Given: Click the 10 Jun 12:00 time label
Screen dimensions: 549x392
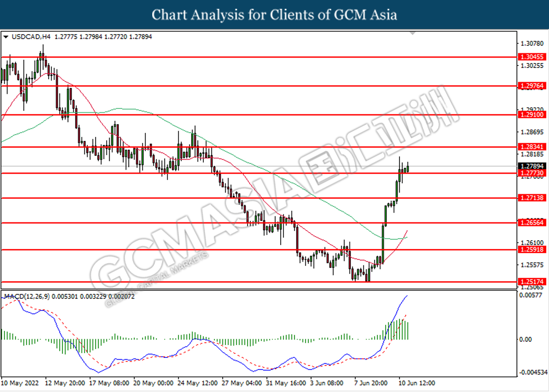Looking at the screenshot, I should pos(417,383).
